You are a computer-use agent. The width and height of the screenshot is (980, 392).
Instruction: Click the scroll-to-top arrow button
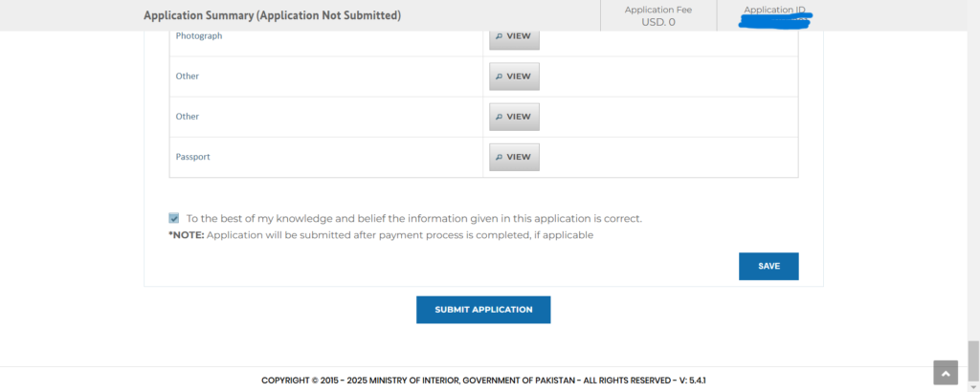click(x=945, y=373)
